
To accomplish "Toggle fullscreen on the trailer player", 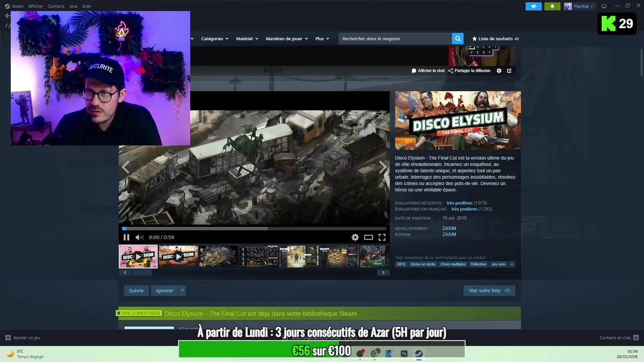I will (382, 237).
